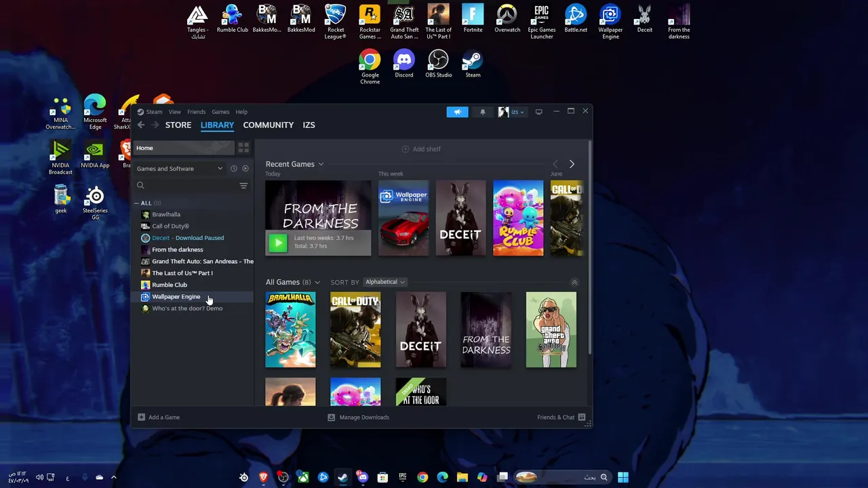Enter Big Picture mode via monitor icon
The height and width of the screenshot is (488, 868).
coord(538,112)
